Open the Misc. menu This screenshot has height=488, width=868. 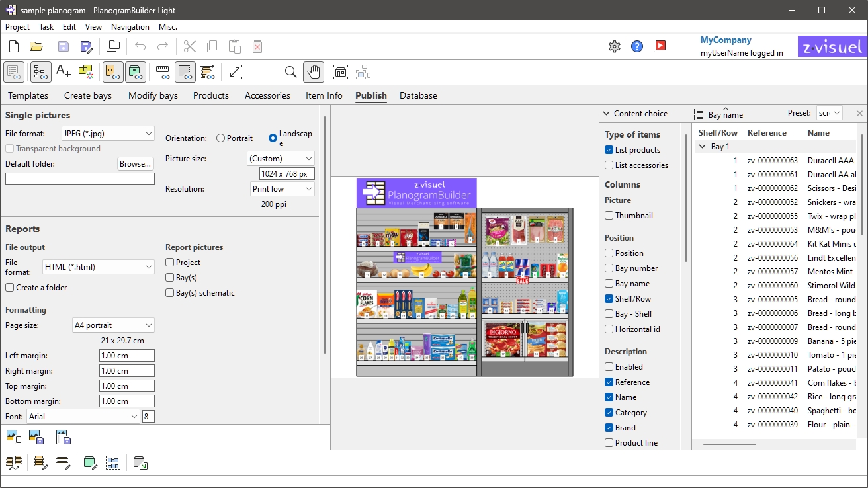coord(168,27)
